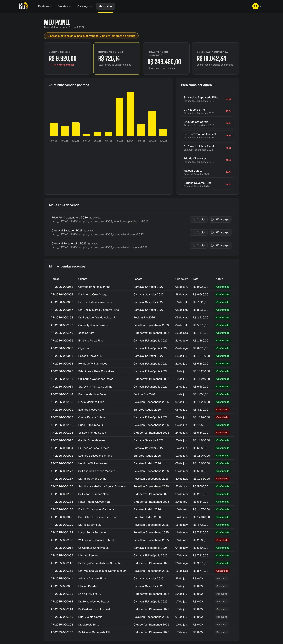Click the WhatsApp chat icon for Carnaval Salvador 2027
Screen dimensions: 283x644
pos(212,233)
